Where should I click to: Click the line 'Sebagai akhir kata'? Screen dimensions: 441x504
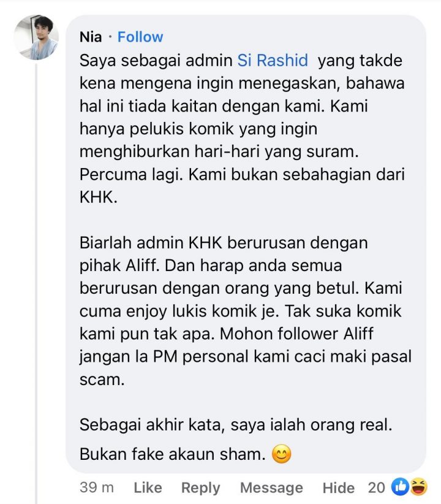[236, 425]
